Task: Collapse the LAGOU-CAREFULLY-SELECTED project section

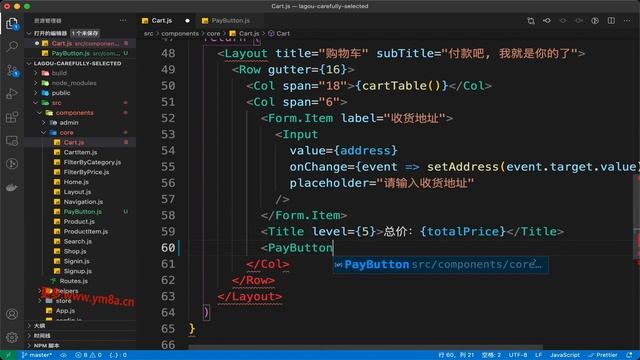Action: click(x=29, y=64)
